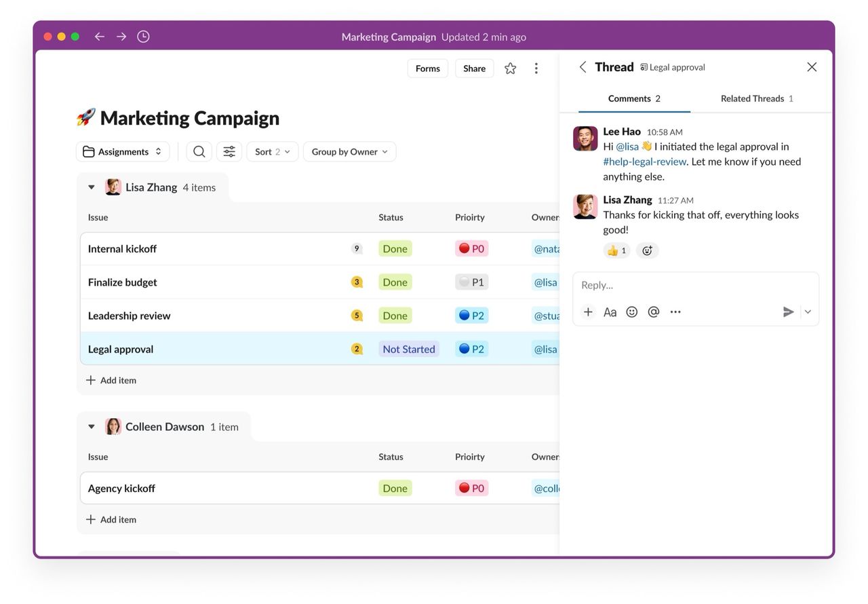Viewport: 868px width, 604px height.
Task: Add a reaction to Lisa Zhang's message
Action: pyautogui.click(x=648, y=250)
